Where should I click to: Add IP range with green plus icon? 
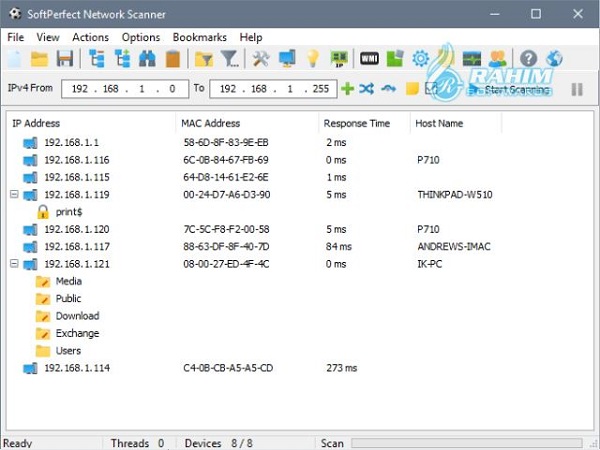[347, 89]
